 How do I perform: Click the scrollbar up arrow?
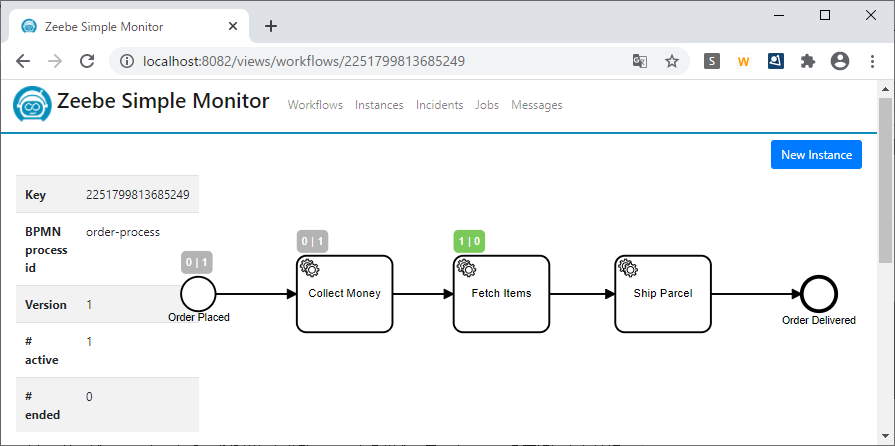(x=885, y=89)
